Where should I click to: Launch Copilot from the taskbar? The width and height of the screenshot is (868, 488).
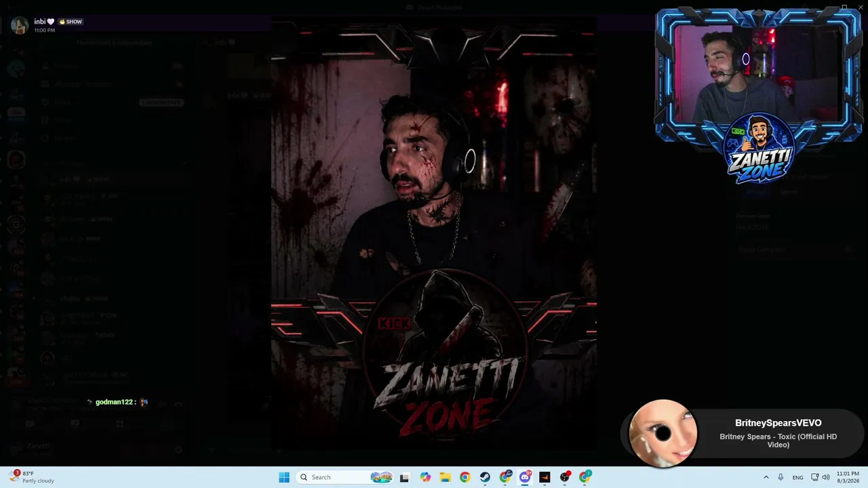tap(425, 477)
